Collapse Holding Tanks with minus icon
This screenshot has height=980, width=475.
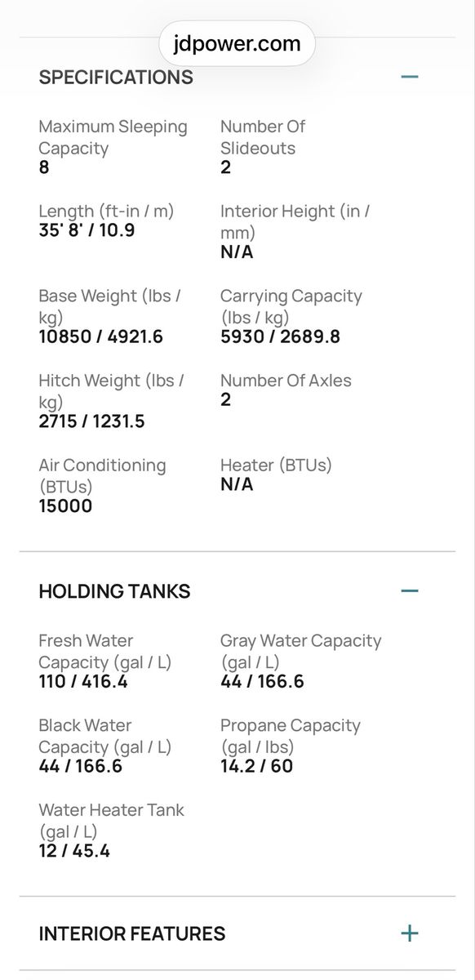click(410, 590)
